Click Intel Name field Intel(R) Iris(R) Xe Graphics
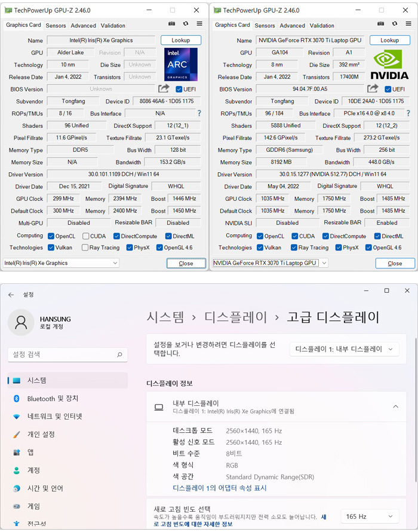 [101, 40]
